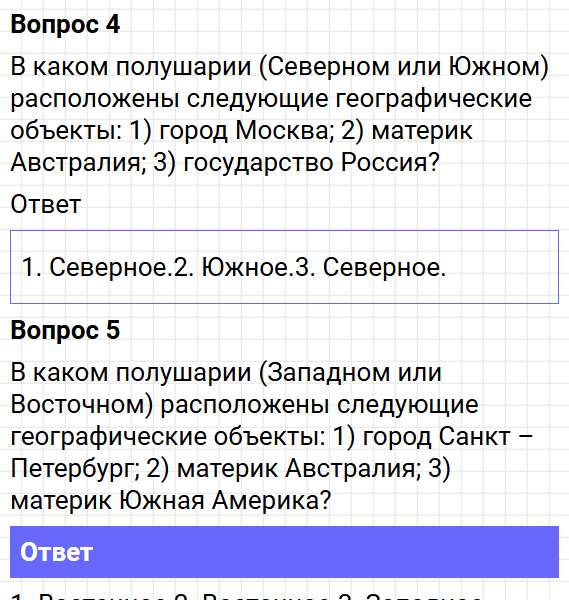Click the word Москва in question 4
Image resolution: width=569 pixels, height=600 pixels.
pyautogui.click(x=282, y=130)
